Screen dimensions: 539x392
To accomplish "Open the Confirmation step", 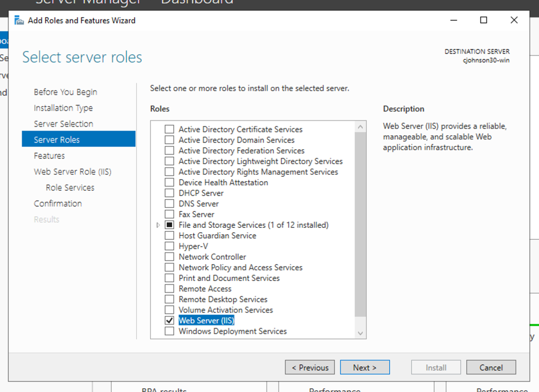I will [x=58, y=204].
